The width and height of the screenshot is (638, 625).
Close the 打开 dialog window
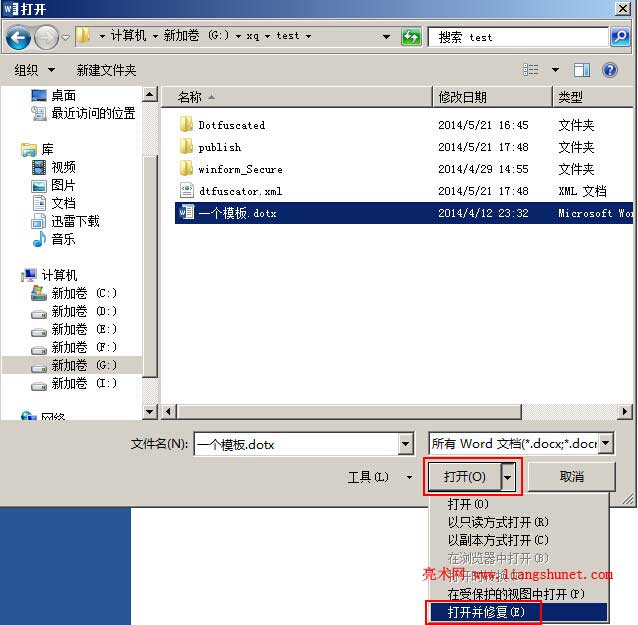pos(623,8)
